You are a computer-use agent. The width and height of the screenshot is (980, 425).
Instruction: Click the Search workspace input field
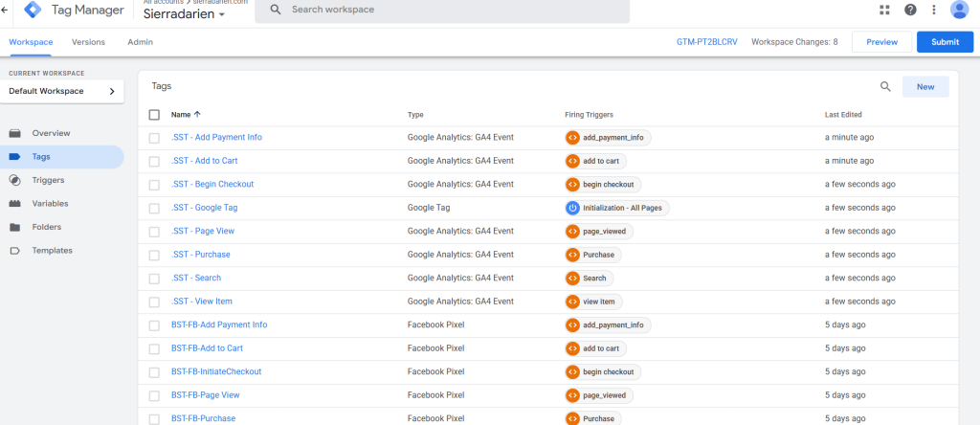click(442, 10)
